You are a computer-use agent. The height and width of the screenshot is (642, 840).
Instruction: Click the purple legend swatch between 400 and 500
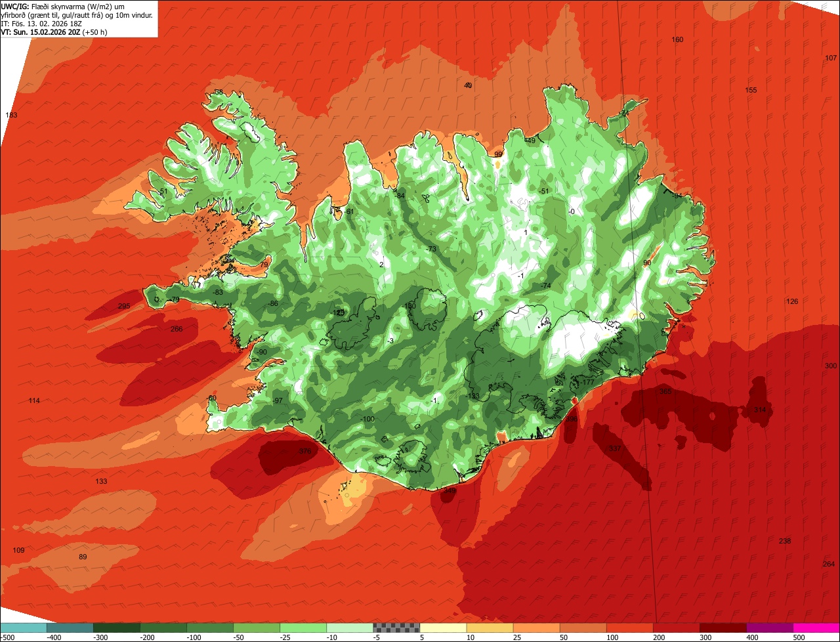(x=769, y=628)
